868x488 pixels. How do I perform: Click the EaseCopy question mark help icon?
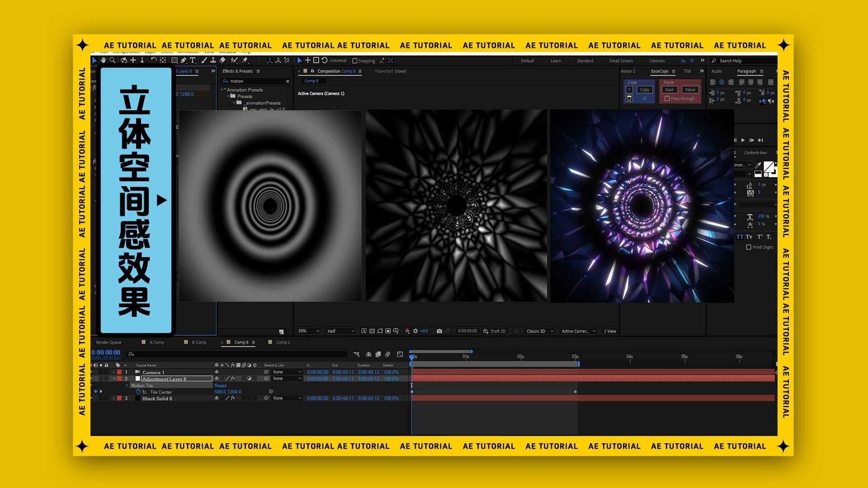[629, 89]
